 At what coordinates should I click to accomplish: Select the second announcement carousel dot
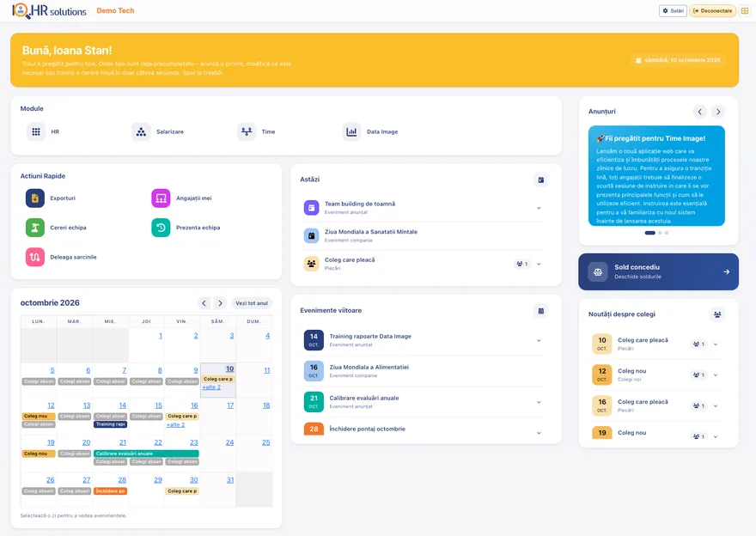point(660,233)
